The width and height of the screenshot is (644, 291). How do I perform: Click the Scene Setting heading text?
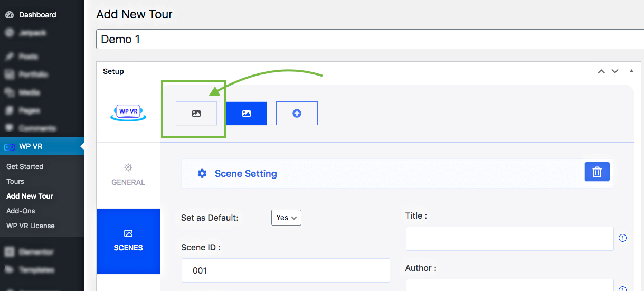click(x=245, y=173)
